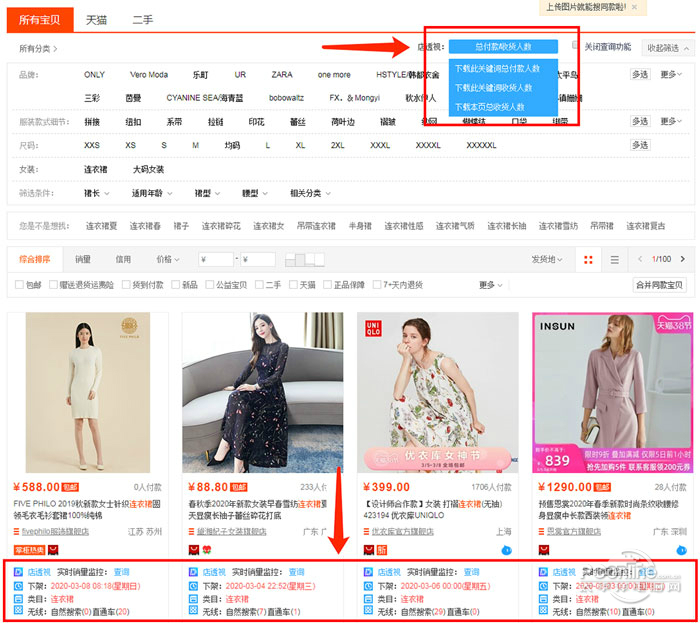Switch to grid view icon

click(588, 259)
